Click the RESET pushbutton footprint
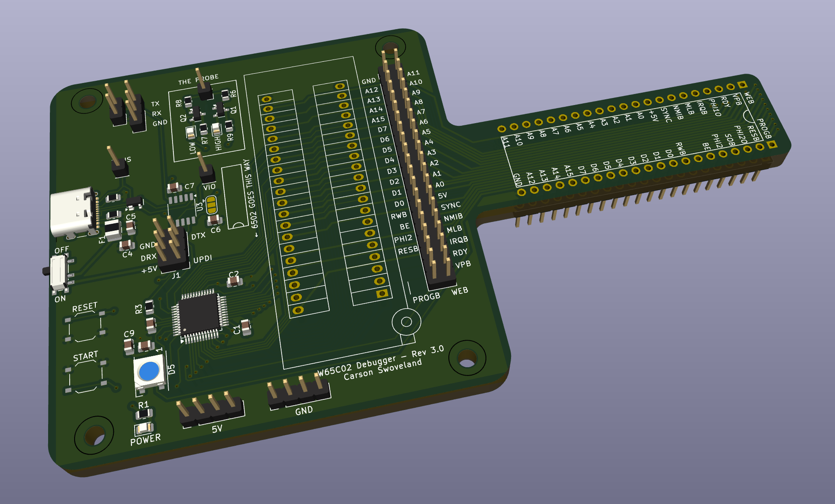 (85, 327)
